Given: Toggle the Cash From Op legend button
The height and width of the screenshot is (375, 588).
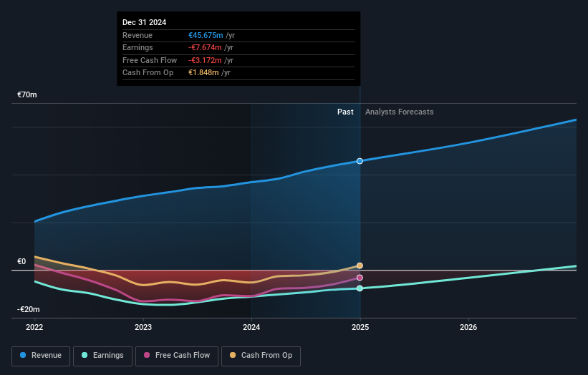Looking at the screenshot, I should pos(261,356).
